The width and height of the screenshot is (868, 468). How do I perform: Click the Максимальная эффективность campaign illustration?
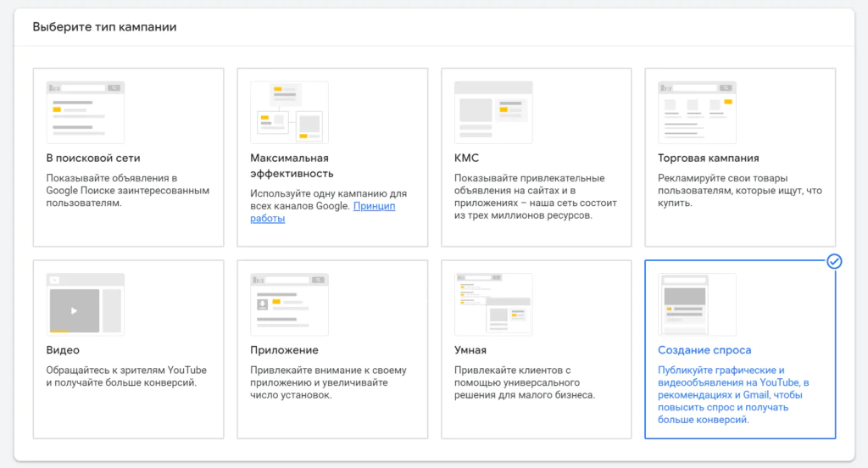(289, 112)
